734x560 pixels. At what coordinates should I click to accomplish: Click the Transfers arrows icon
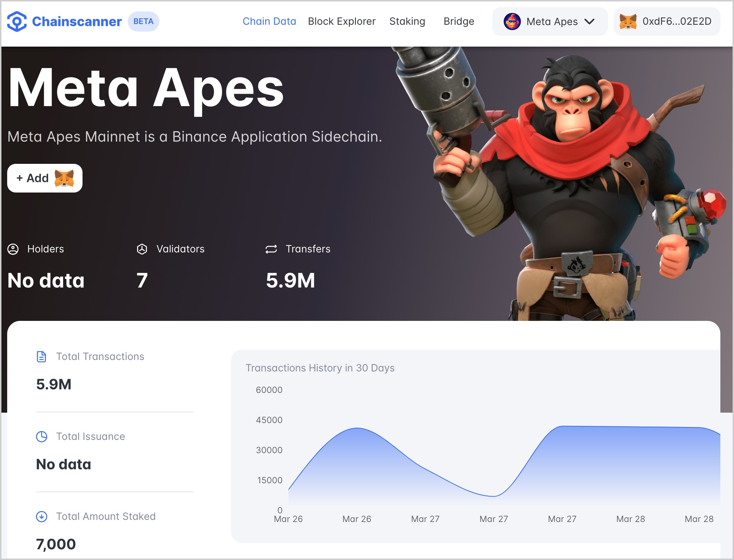[271, 249]
